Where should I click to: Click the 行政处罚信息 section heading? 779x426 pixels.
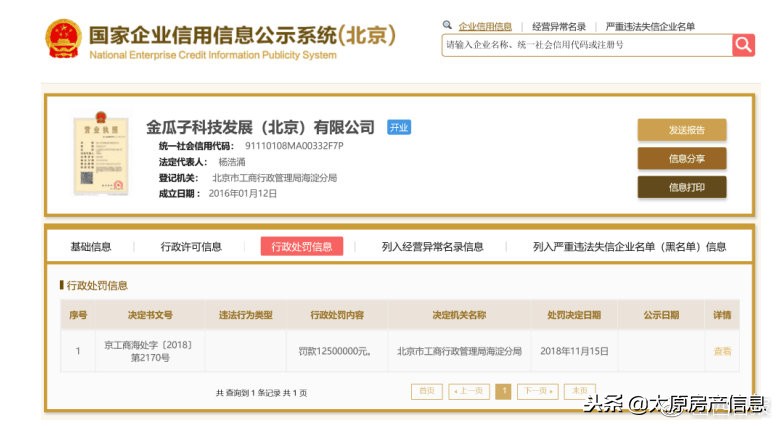coord(97,285)
